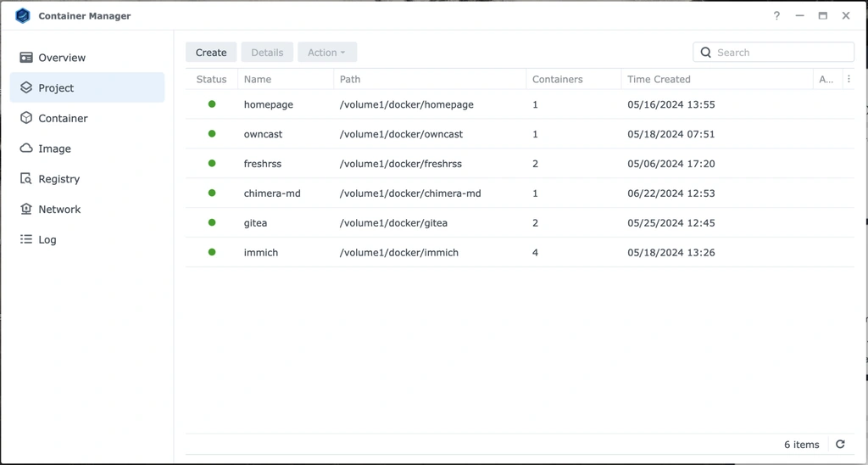
Task: Click the container count 4 for immich
Action: click(x=535, y=252)
